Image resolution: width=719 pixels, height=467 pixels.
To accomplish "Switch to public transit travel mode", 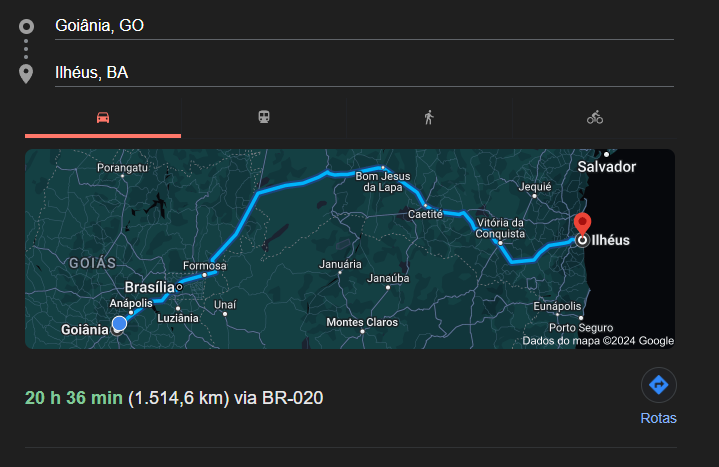I will tap(264, 117).
